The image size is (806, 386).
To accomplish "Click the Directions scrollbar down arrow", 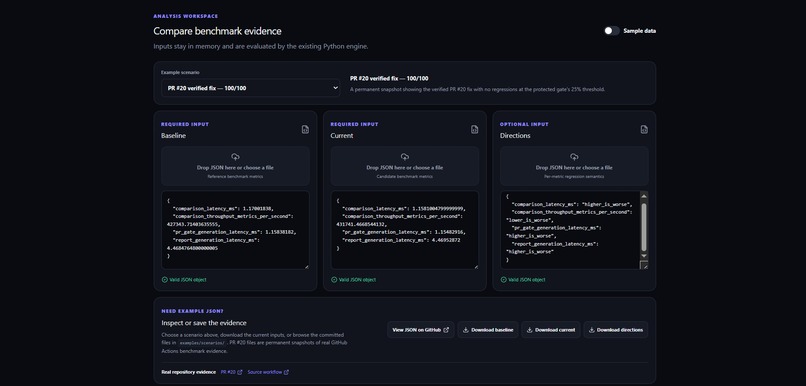I will (x=644, y=256).
